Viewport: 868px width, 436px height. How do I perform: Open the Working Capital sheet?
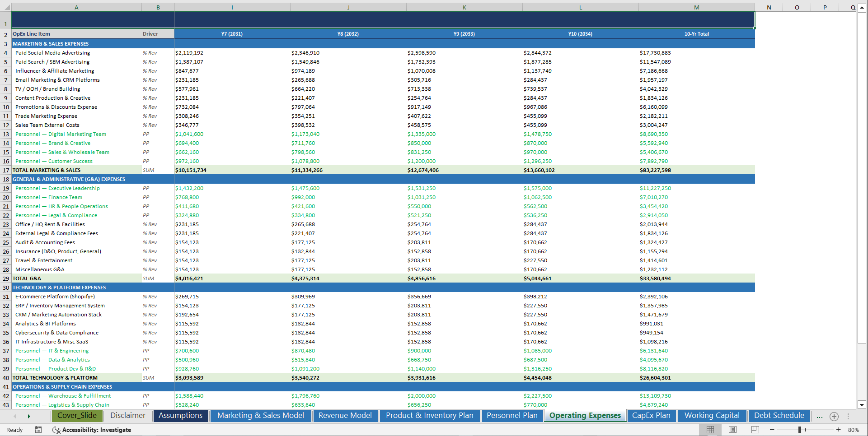[x=712, y=415]
